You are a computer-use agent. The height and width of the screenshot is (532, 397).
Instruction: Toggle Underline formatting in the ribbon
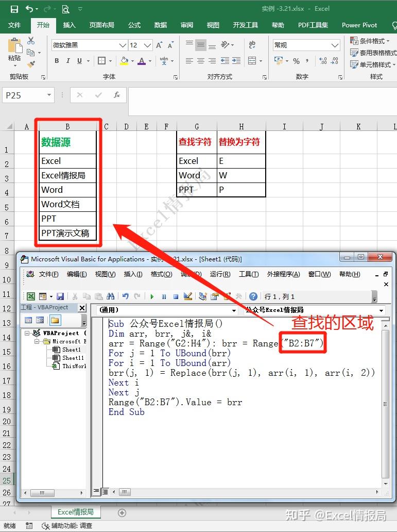(x=79, y=61)
